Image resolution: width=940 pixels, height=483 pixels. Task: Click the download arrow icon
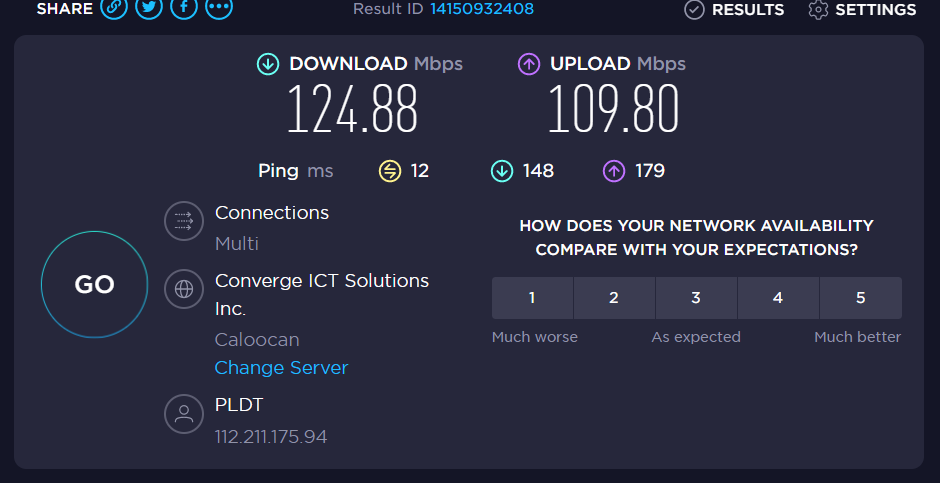[x=267, y=64]
